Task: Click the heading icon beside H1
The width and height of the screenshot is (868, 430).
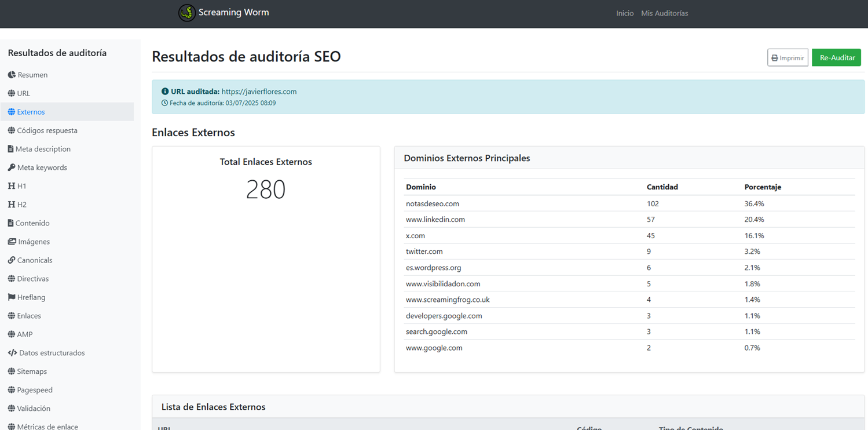Action: [x=12, y=186]
